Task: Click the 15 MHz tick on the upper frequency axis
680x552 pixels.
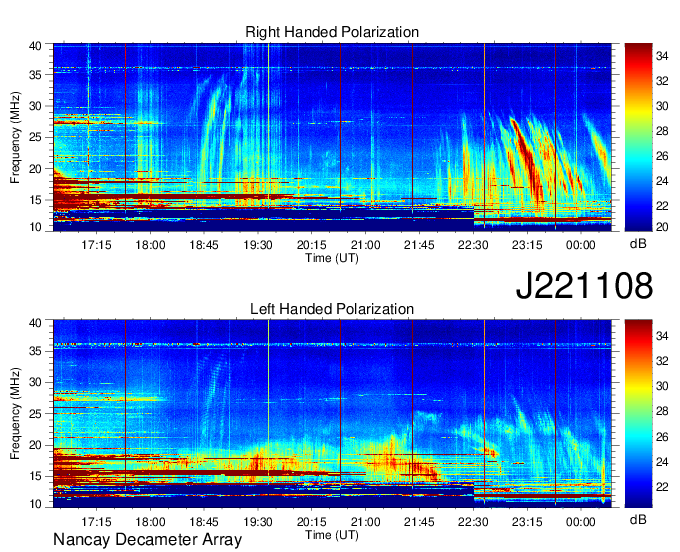Action: (35, 200)
